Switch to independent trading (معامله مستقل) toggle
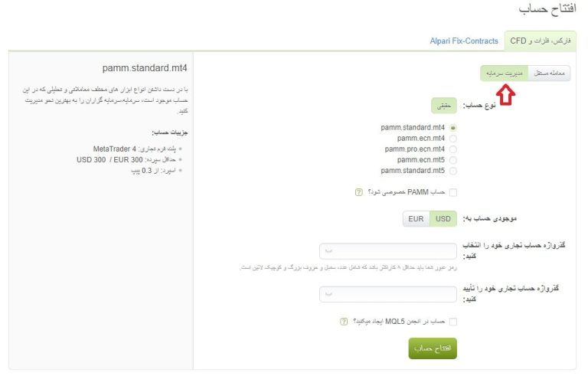588x376 pixels. (550, 74)
